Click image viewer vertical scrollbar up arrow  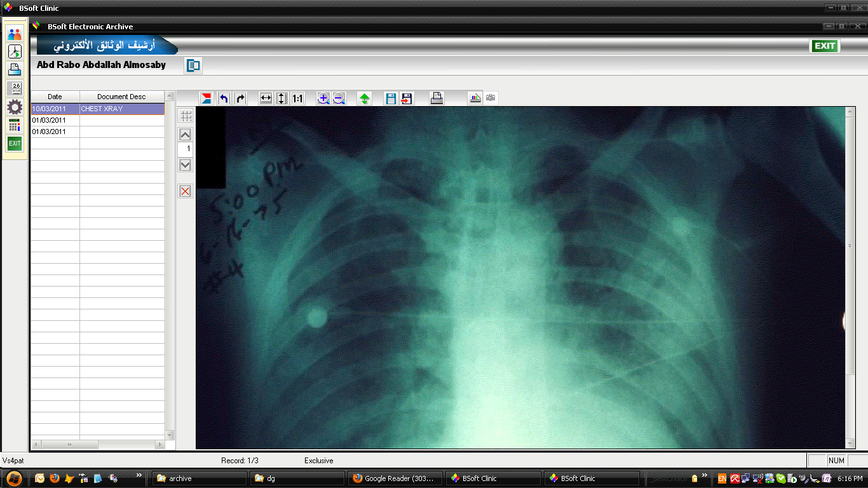850,112
